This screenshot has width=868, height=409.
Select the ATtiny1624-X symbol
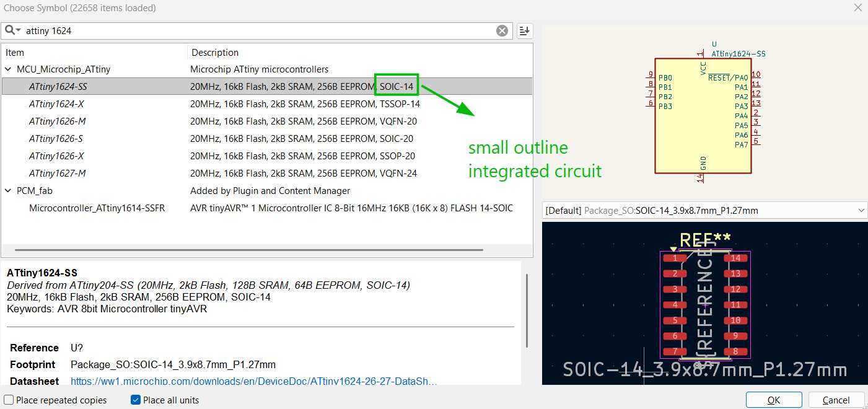(x=267, y=104)
